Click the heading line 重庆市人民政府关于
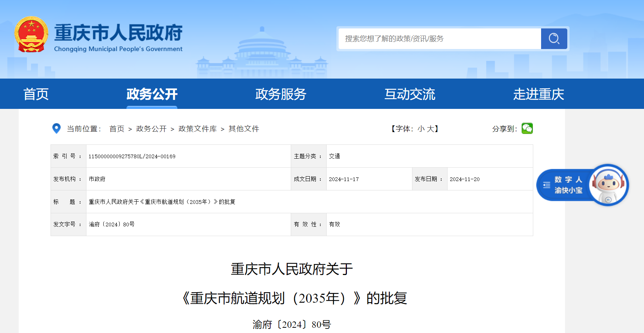This screenshot has width=644, height=333. [x=292, y=269]
